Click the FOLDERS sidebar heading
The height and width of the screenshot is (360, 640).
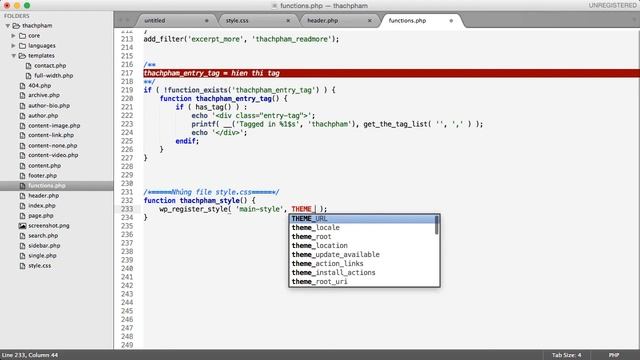(17, 16)
